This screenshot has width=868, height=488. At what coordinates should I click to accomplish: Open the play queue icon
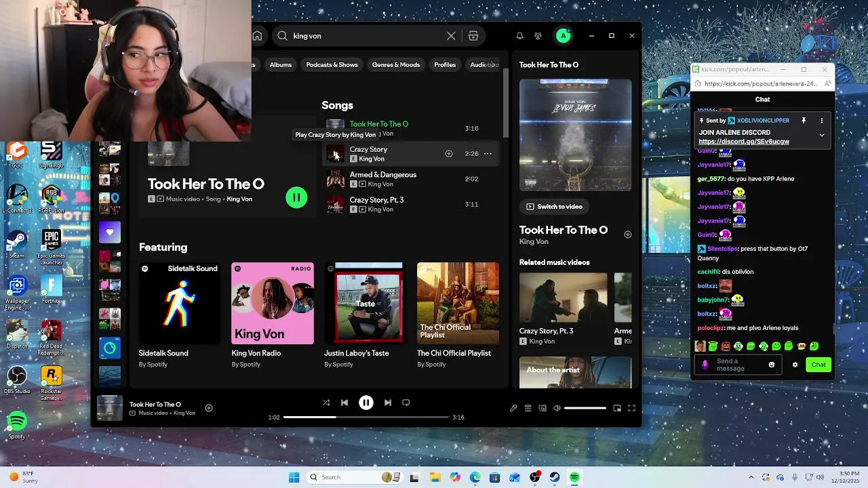[528, 408]
